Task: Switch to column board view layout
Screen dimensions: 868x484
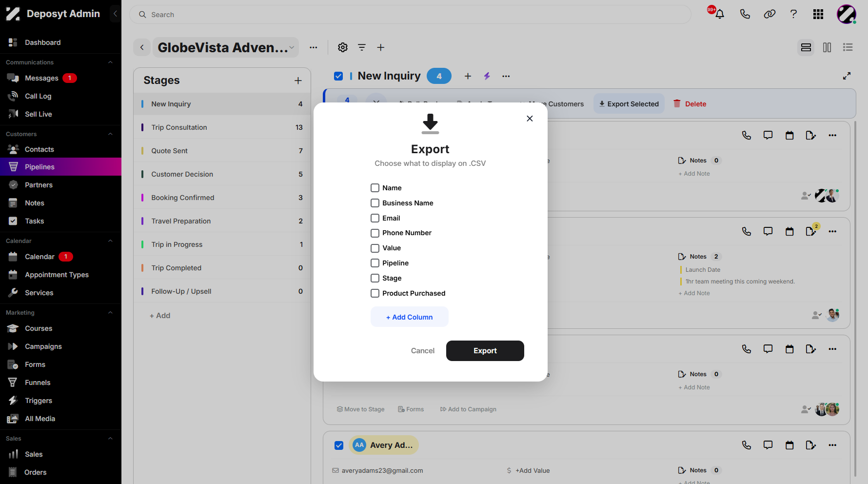Action: click(x=827, y=47)
